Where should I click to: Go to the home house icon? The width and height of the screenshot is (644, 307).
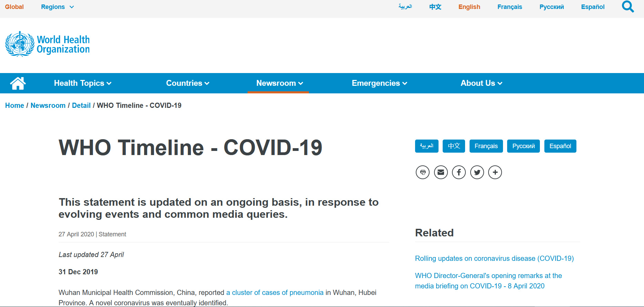click(x=18, y=83)
